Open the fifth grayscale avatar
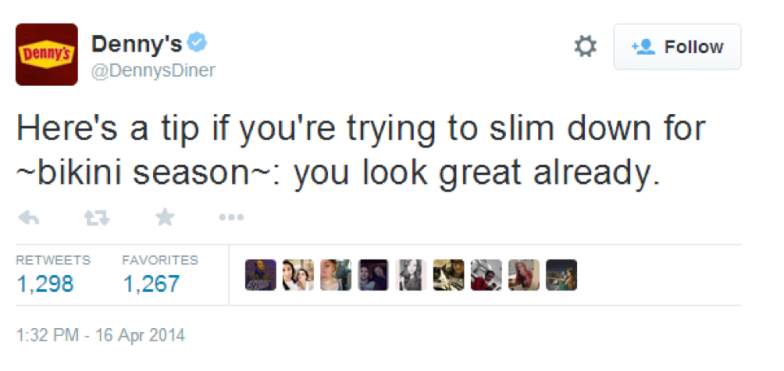 pyautogui.click(x=411, y=274)
